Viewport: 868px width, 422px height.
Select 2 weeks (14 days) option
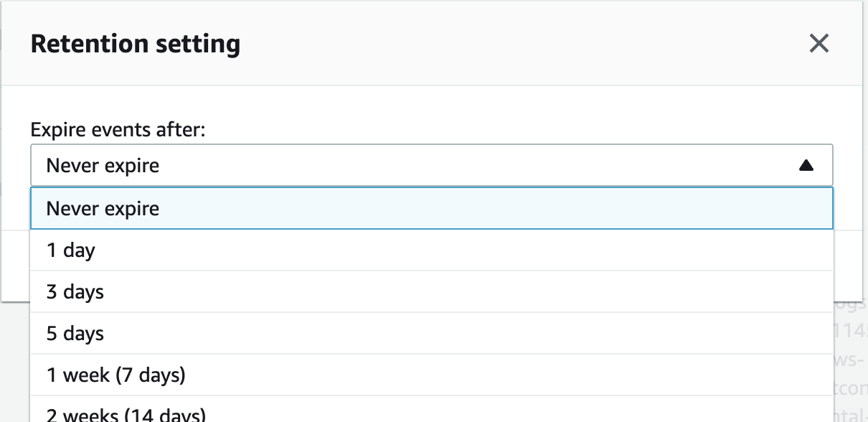430,413
